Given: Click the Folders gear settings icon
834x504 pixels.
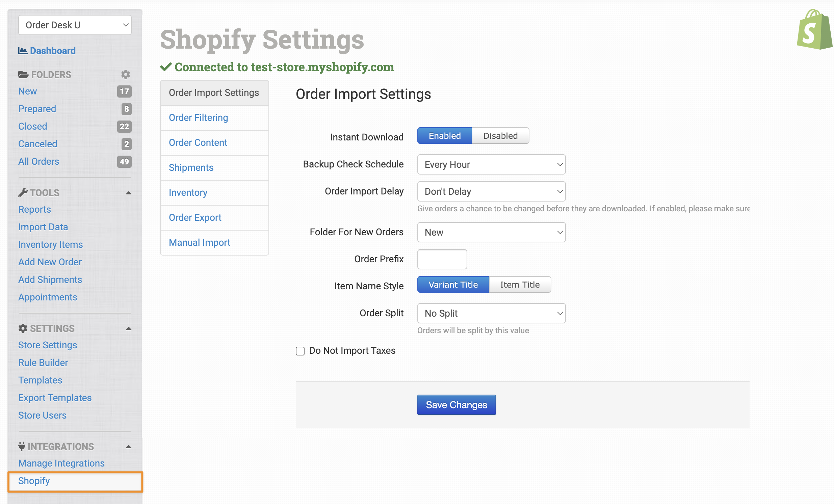Looking at the screenshot, I should point(126,75).
